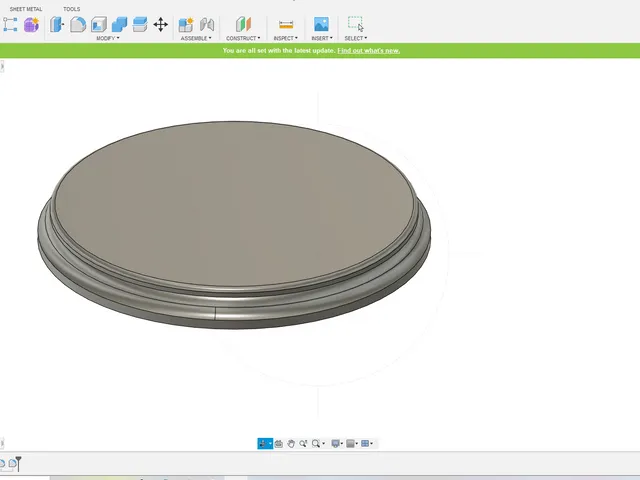
Task: Click the Joint icon
Action: click(x=207, y=24)
